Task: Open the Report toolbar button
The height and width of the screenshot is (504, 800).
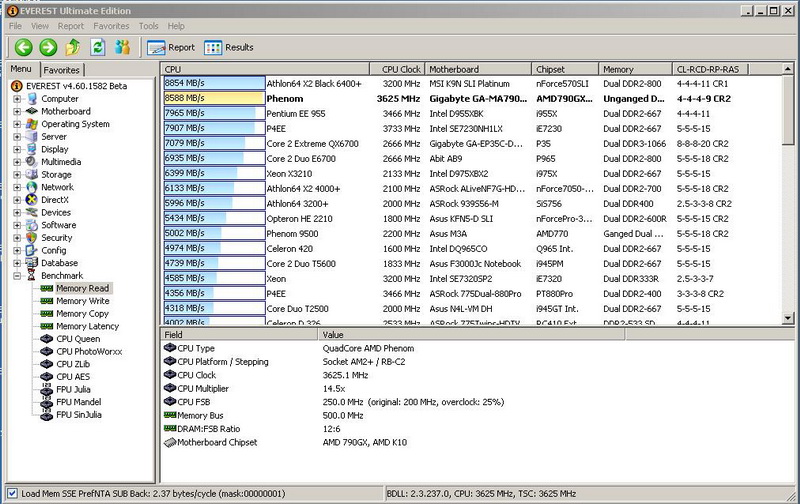Action: click(171, 47)
